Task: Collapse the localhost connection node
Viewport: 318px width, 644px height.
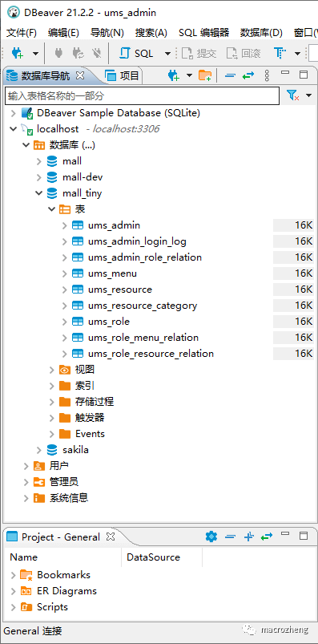Action: (x=14, y=129)
